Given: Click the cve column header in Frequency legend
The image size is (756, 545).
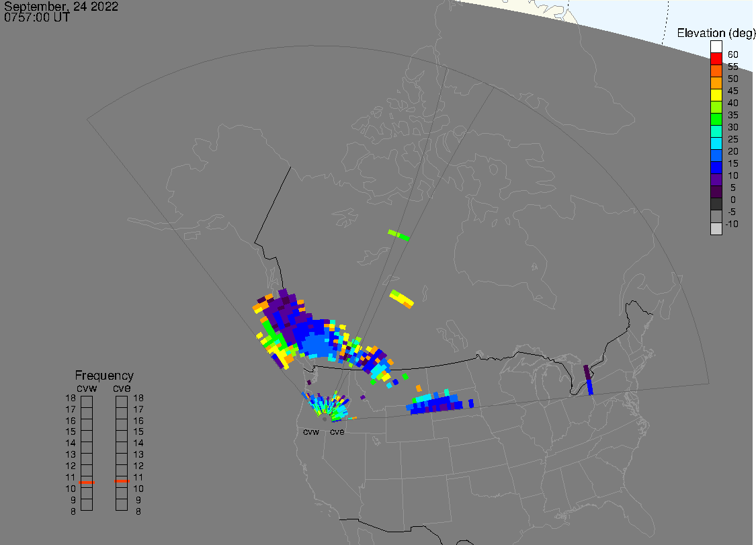Looking at the screenshot, I should (122, 388).
